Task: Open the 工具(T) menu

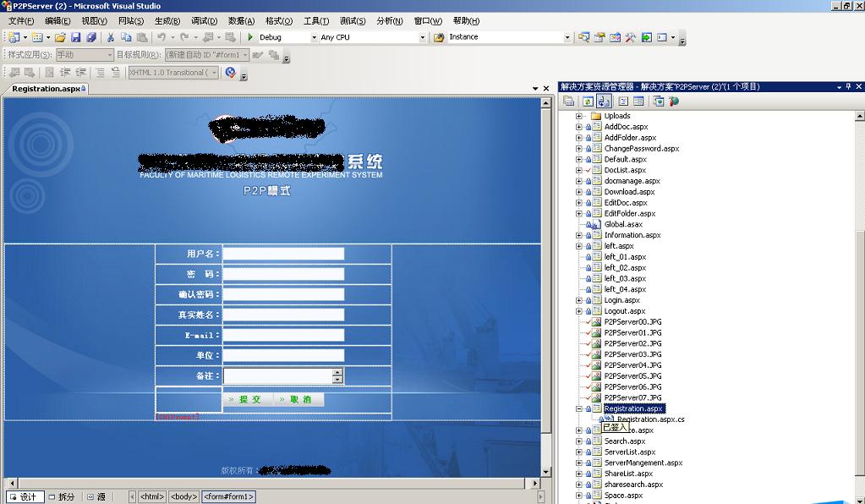Action: 316,21
